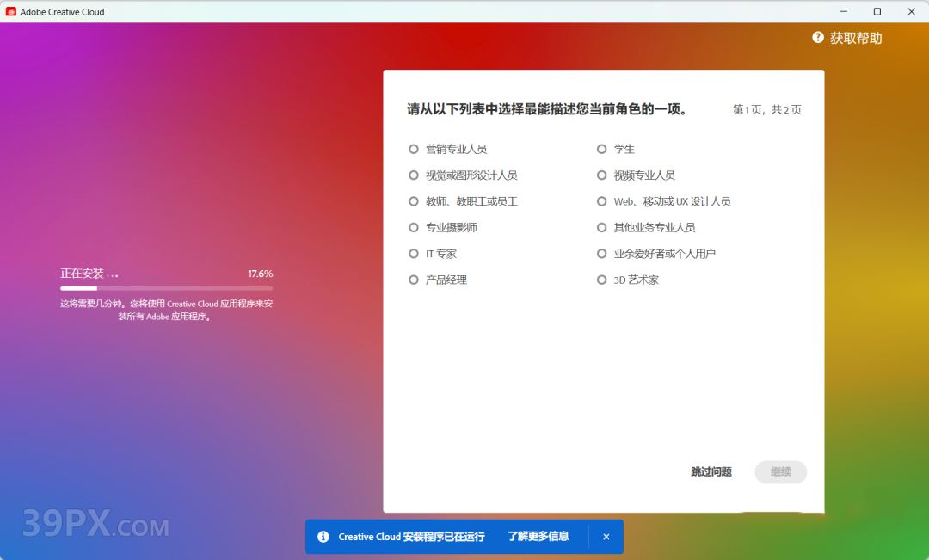
Task: Choose the 教师、教职工或员工 option
Action: point(414,201)
